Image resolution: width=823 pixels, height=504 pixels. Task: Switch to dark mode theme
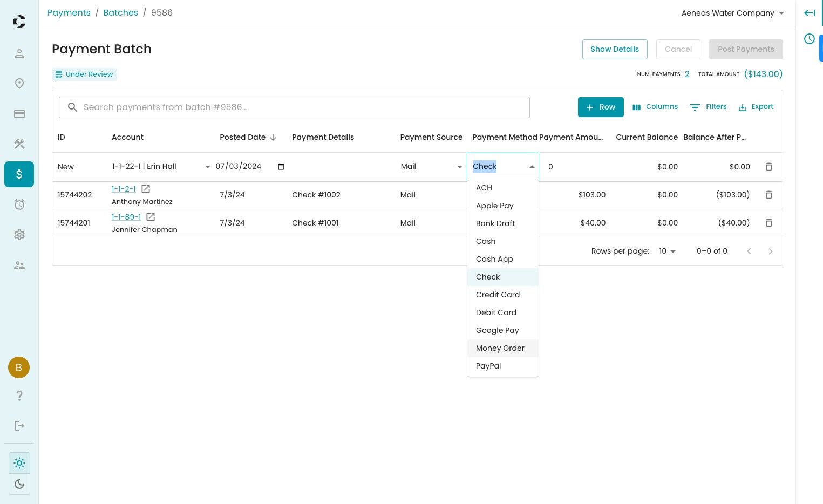[x=19, y=484]
